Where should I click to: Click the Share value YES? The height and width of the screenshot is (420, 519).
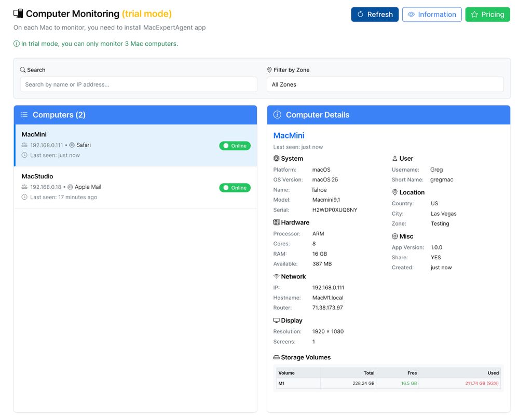pyautogui.click(x=435, y=258)
